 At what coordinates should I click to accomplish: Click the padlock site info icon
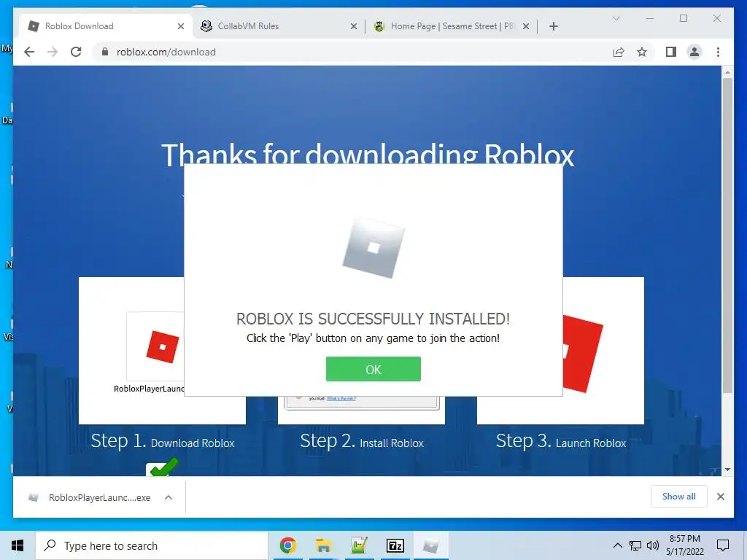pos(105,52)
